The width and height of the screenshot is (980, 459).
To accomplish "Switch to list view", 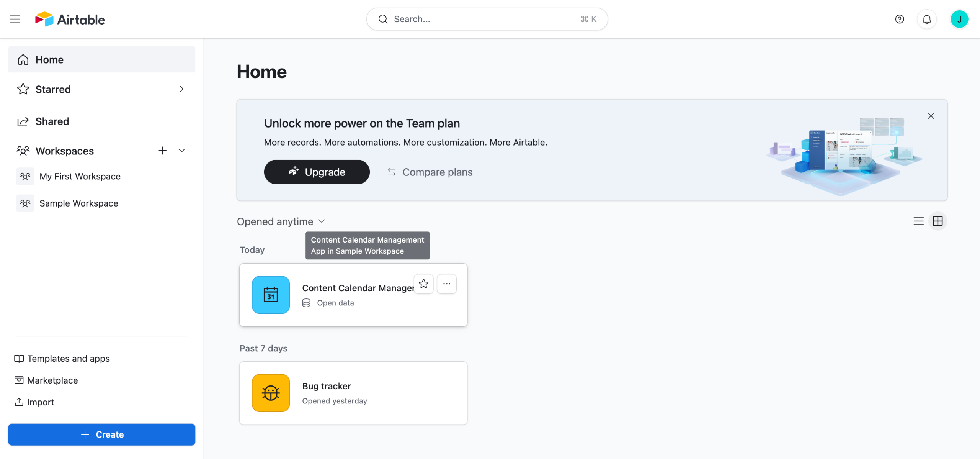I will pyautogui.click(x=918, y=221).
